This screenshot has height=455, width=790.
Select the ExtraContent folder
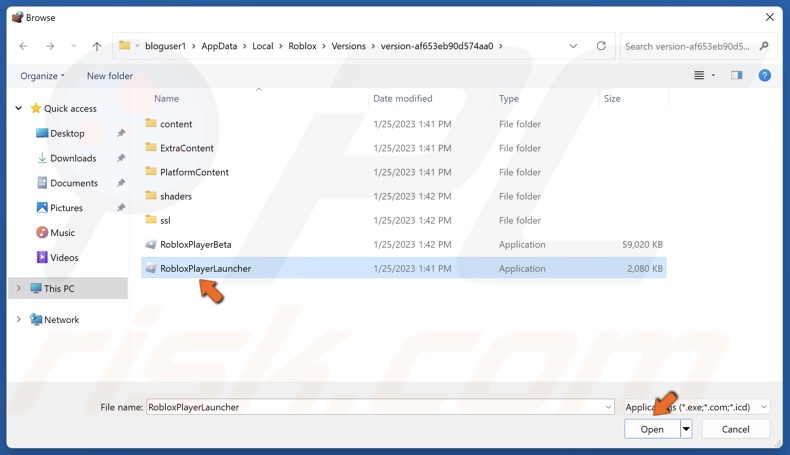(x=187, y=148)
